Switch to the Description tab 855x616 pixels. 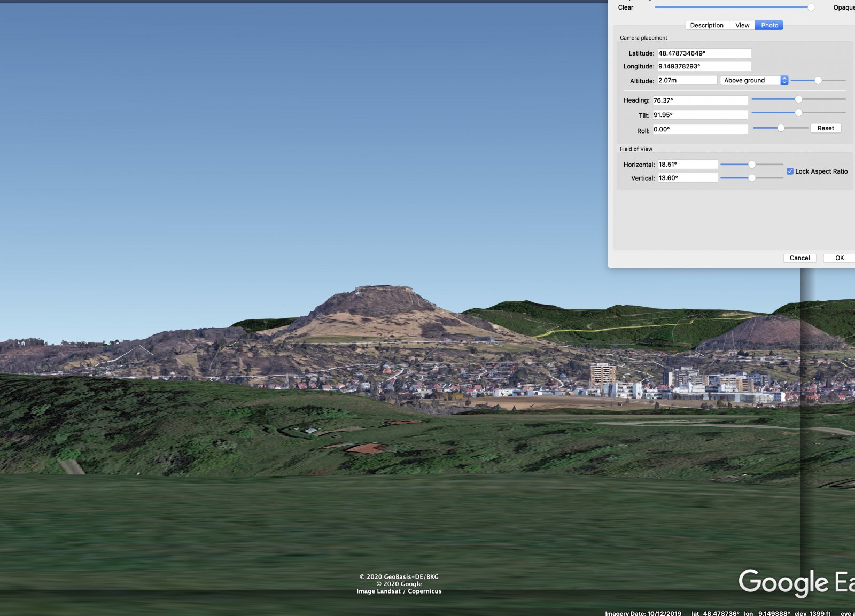point(706,25)
